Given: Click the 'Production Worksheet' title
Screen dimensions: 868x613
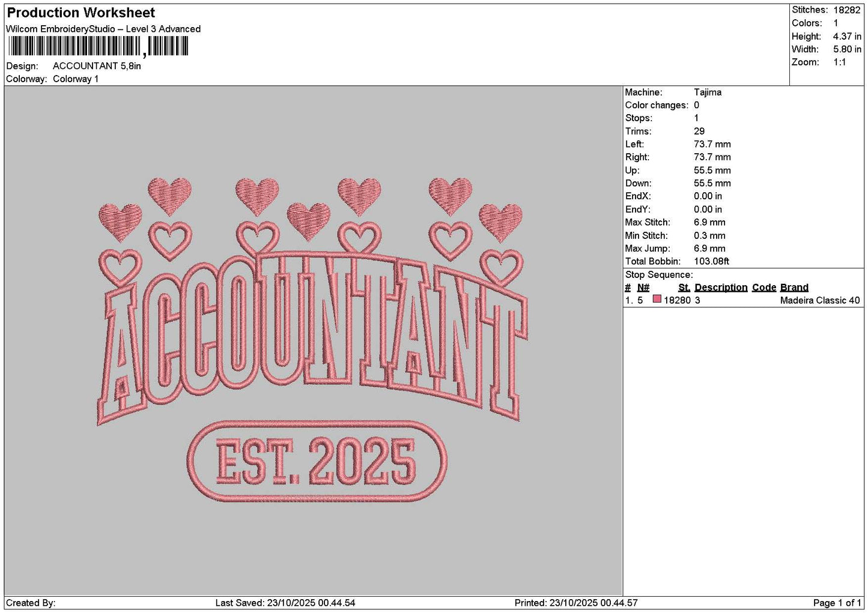Looking at the screenshot, I should coord(81,13).
